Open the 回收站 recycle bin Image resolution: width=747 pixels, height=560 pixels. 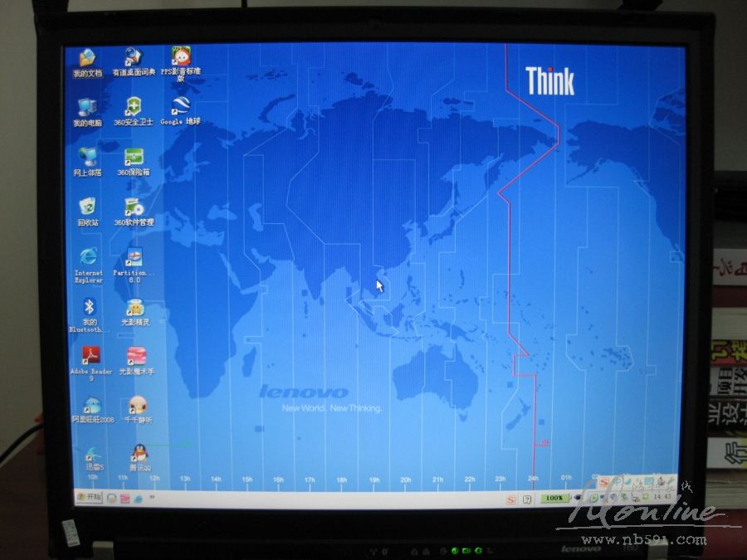(88, 212)
